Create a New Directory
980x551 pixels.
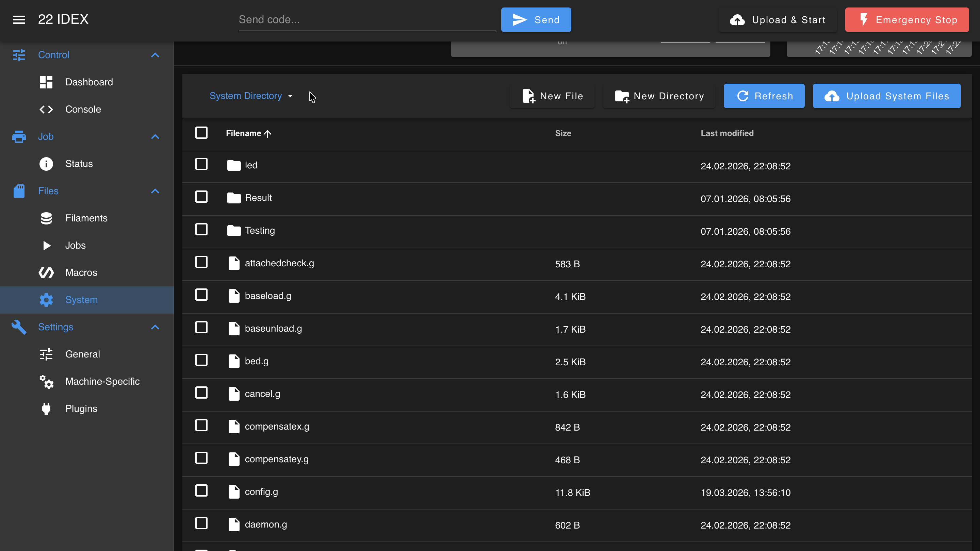659,96
